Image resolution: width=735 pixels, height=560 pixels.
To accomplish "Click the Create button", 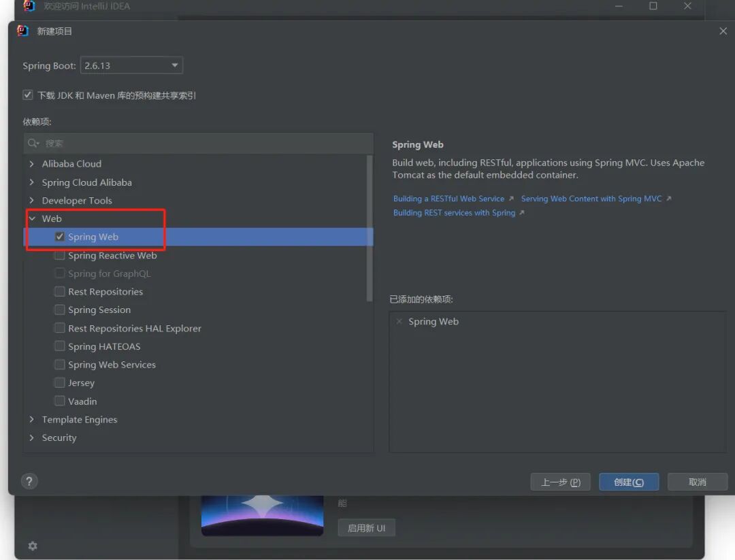I will click(x=629, y=482).
